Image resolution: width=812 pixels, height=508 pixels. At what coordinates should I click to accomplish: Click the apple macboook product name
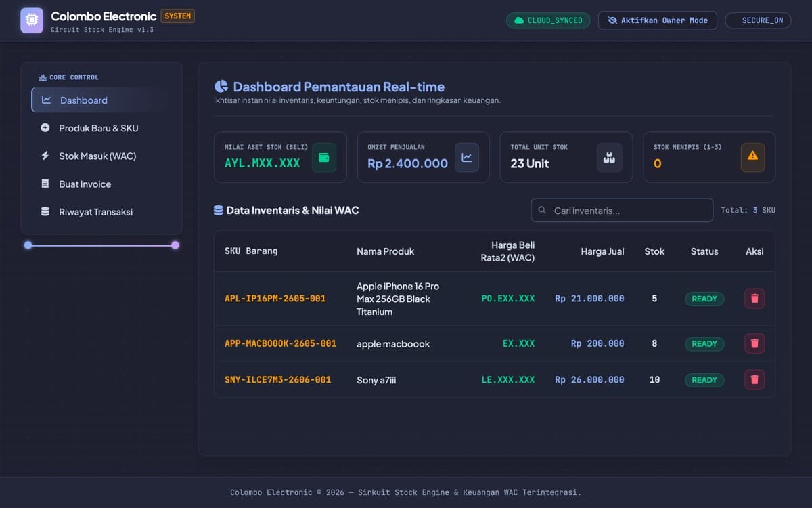click(x=393, y=344)
